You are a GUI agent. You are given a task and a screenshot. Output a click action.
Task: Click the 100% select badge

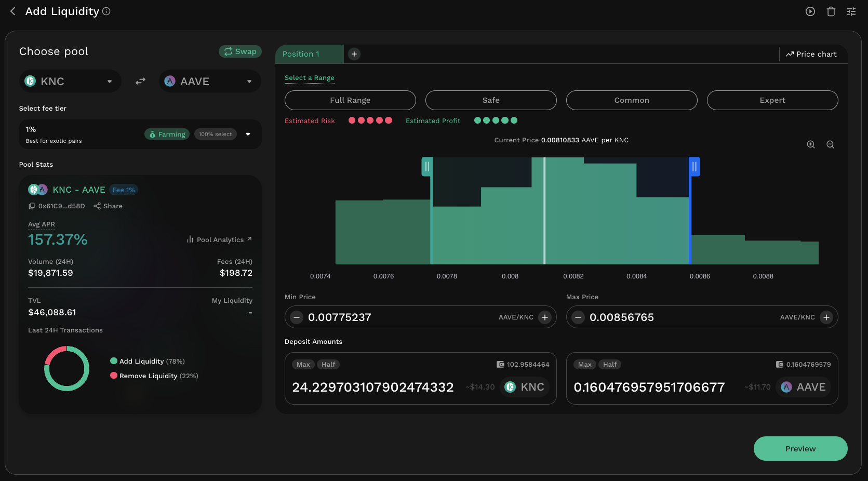pyautogui.click(x=216, y=135)
